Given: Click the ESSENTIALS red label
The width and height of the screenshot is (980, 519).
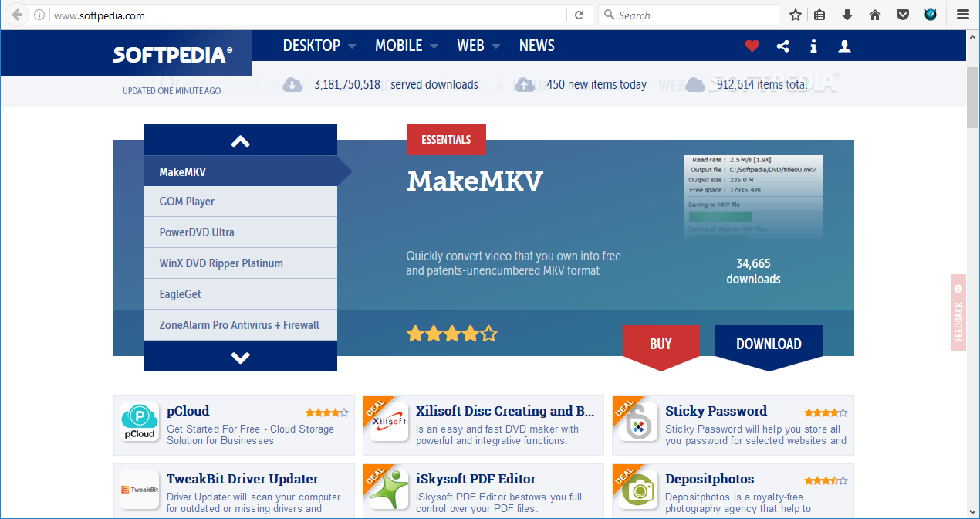Looking at the screenshot, I should coord(446,140).
